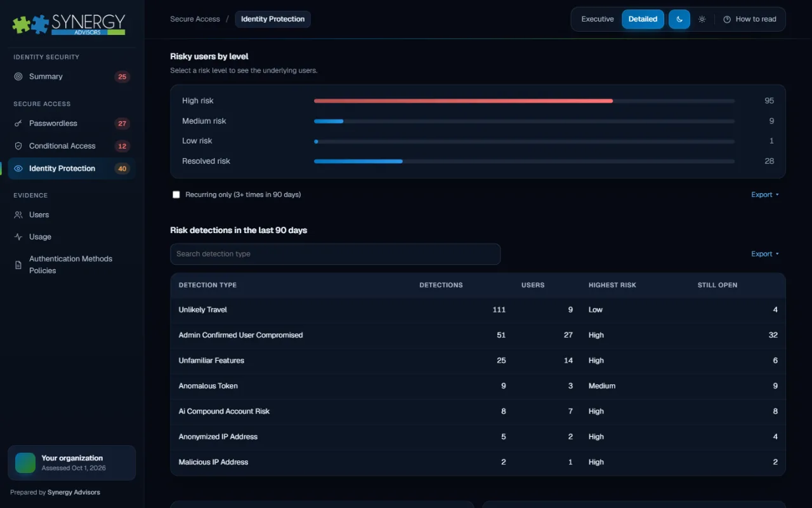Open Export dropdown under risky users

point(765,195)
